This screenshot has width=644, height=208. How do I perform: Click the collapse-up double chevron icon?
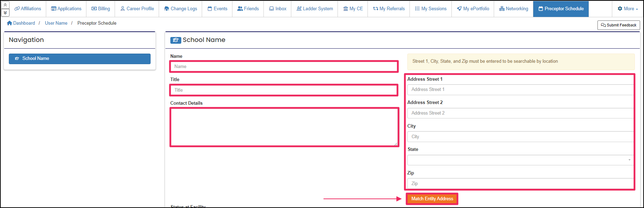5,5
